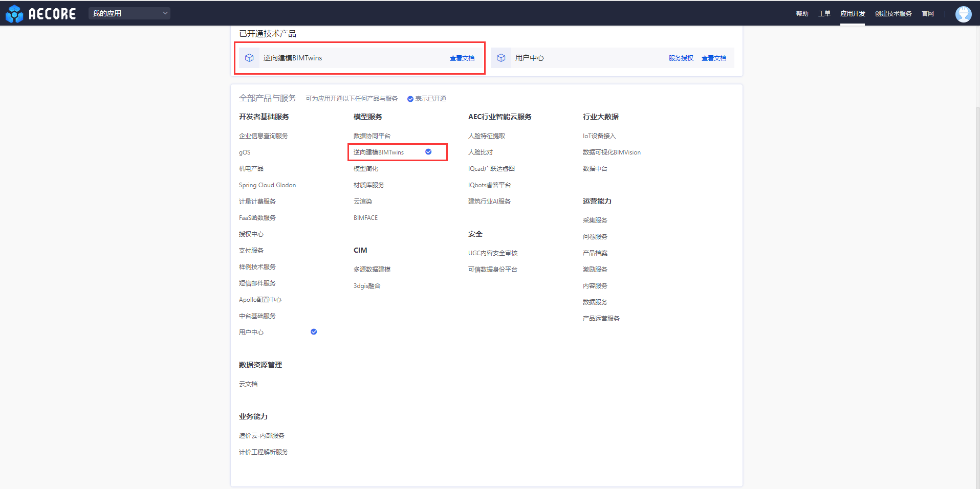This screenshot has width=980, height=489.
Task: Expand the 我的应用 dropdown
Action: (129, 13)
